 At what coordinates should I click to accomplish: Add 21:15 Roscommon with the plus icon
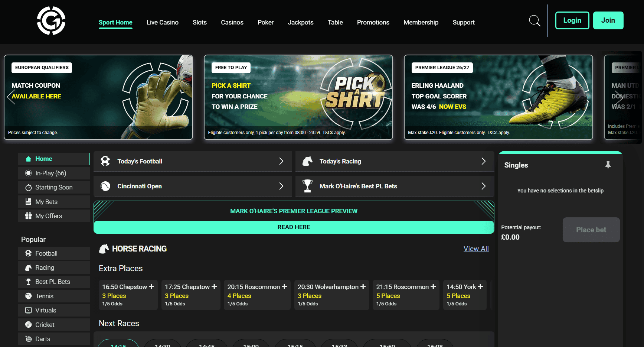coord(433,287)
